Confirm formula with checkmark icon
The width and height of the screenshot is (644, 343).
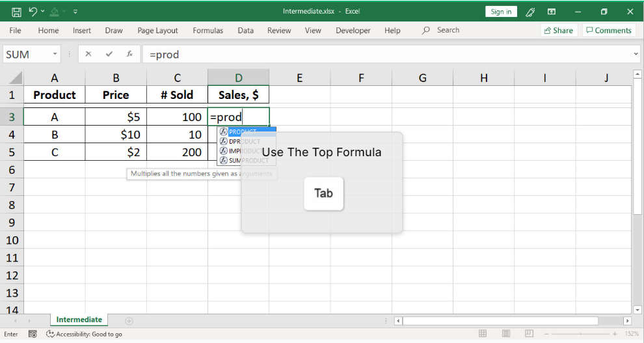pos(109,54)
